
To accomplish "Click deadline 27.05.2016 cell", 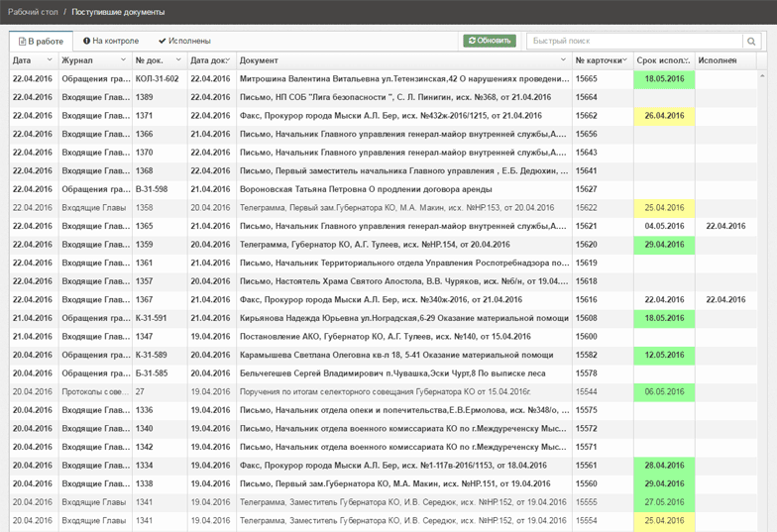I will pos(664,502).
